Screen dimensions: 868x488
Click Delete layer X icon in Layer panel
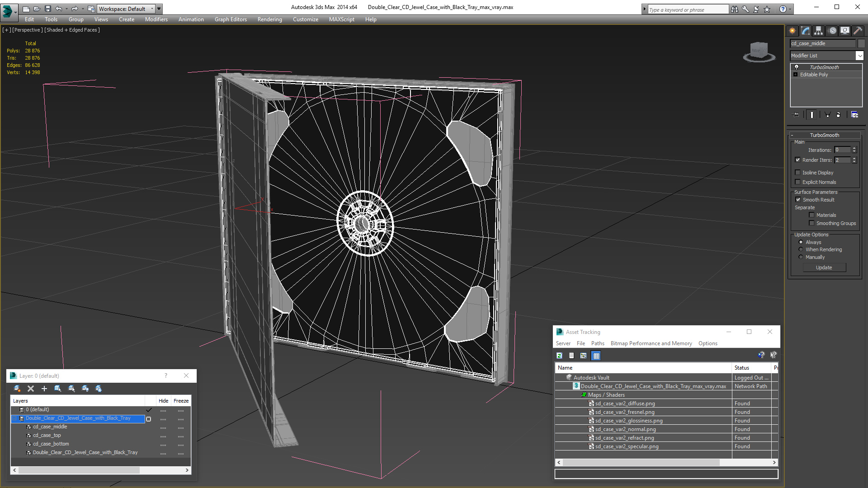pyautogui.click(x=31, y=389)
